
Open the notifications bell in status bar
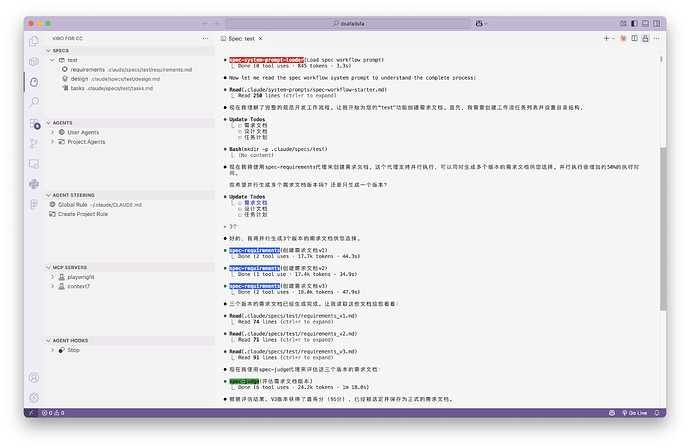[x=657, y=413]
